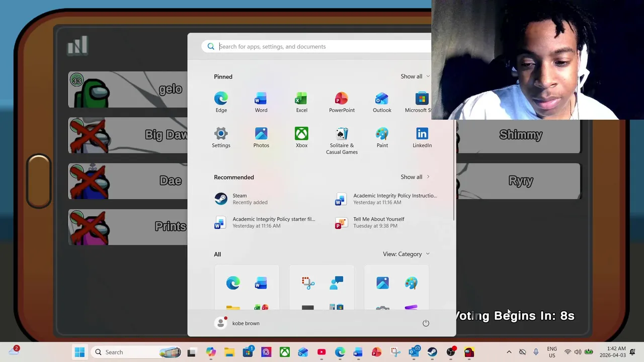The image size is (644, 362).
Task: Open Snipping Tool on the taskbar
Action: tap(395, 352)
